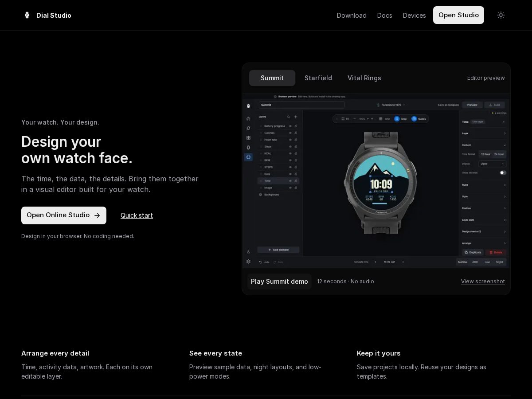Click the Summit project name field
532x399 pixels.
(x=301, y=105)
